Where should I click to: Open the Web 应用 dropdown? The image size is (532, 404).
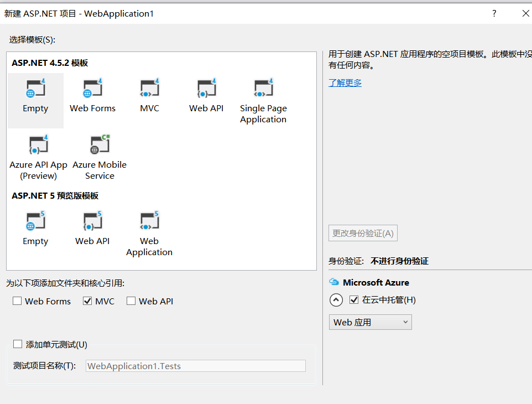click(x=370, y=322)
